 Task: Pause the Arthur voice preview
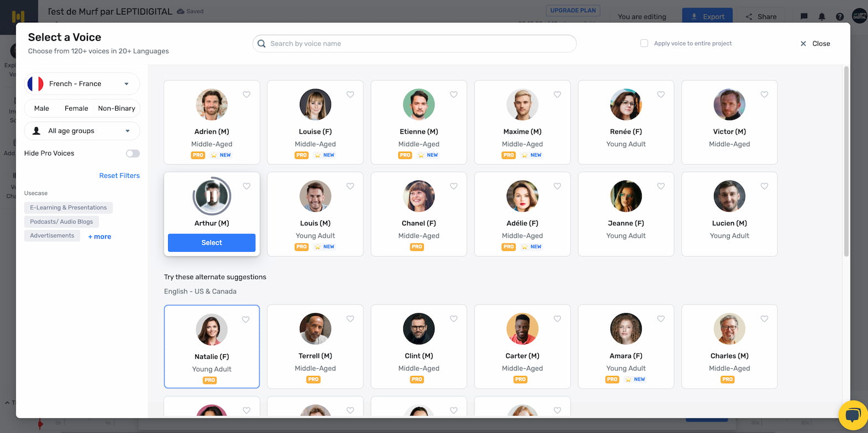click(x=211, y=196)
